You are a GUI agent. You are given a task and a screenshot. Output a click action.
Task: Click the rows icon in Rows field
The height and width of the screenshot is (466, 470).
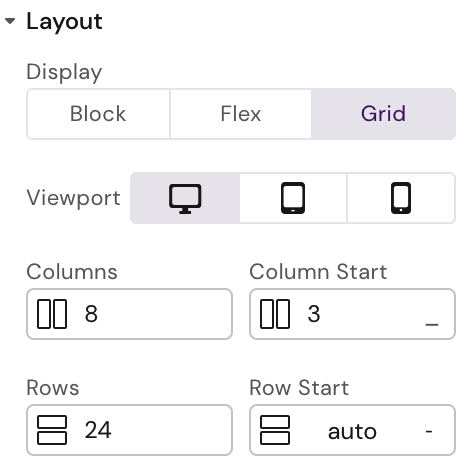[52, 430]
